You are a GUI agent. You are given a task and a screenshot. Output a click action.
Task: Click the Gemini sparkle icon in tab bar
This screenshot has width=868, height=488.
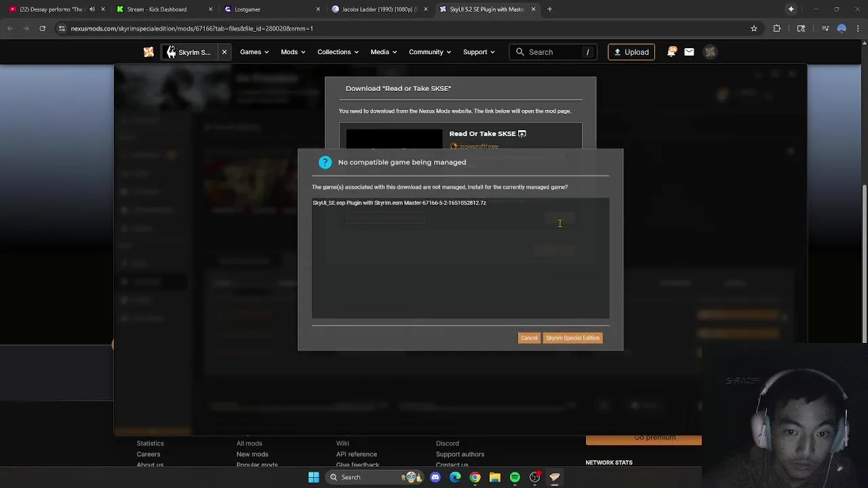(791, 9)
